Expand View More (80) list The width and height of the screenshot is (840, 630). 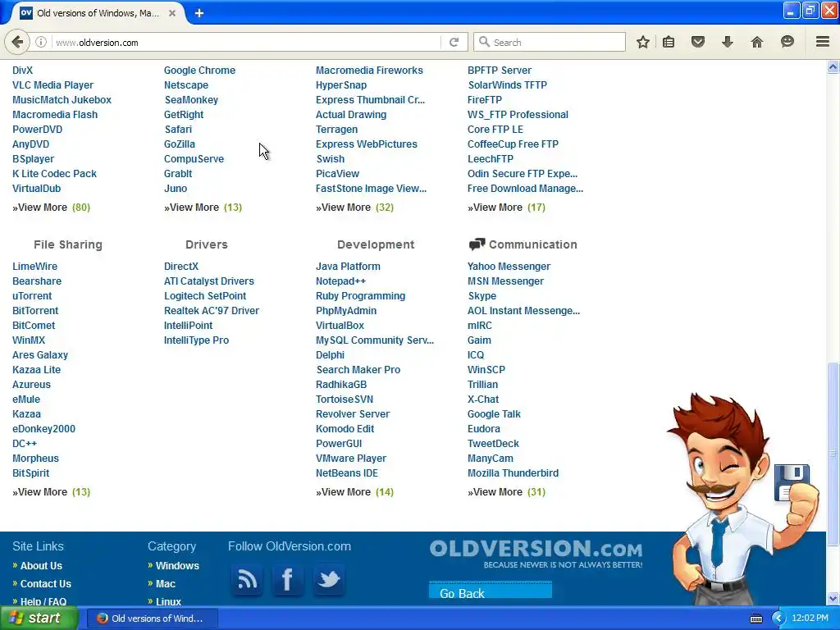pos(52,208)
